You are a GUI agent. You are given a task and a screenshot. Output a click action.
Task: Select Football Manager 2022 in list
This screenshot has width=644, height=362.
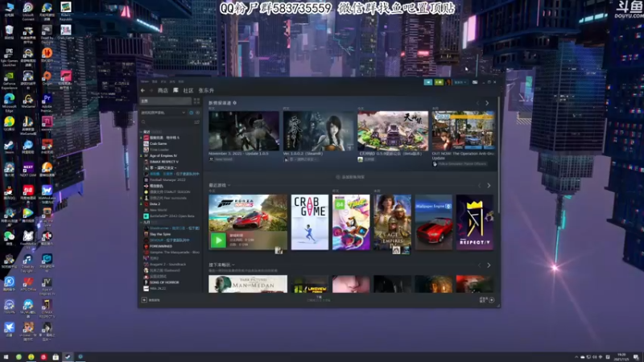[167, 179]
